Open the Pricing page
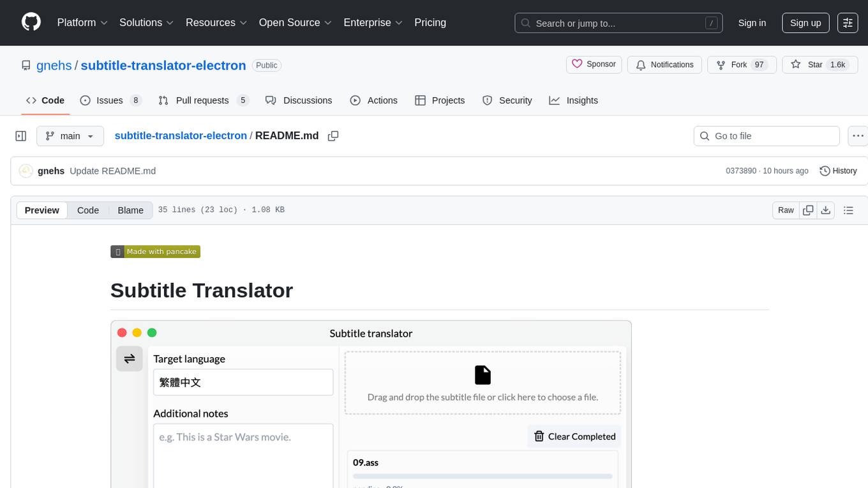The width and height of the screenshot is (868, 488). 430,22
